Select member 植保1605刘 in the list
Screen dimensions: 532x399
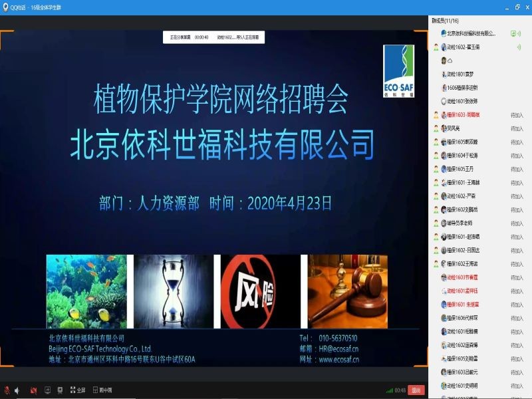[479, 358]
